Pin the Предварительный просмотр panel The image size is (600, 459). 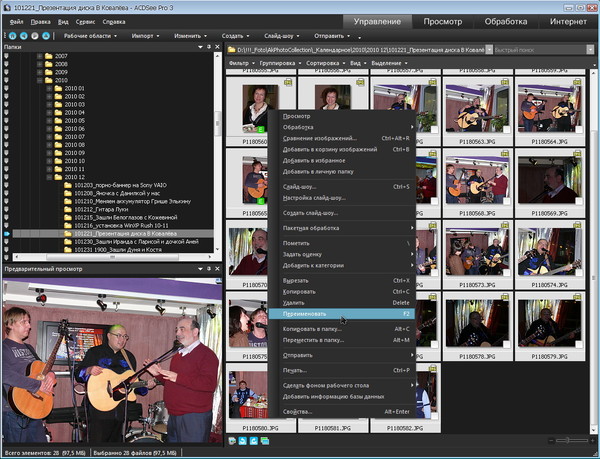click(209, 269)
